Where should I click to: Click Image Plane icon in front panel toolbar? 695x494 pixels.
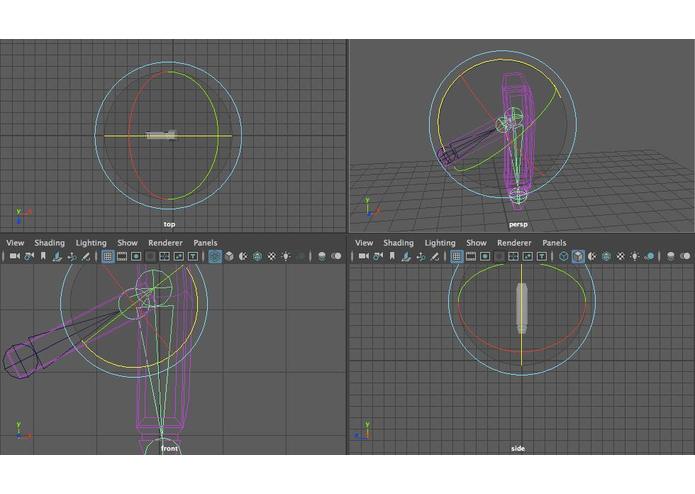click(57, 256)
